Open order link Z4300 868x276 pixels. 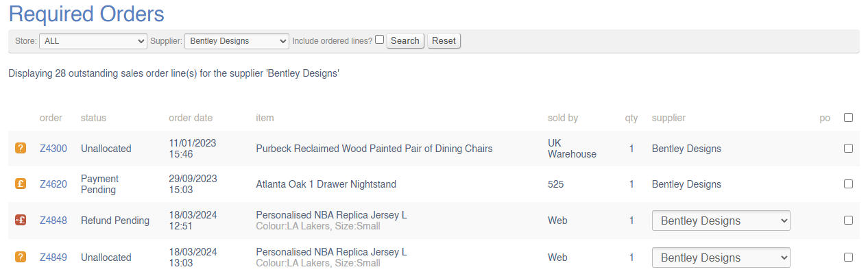point(53,149)
